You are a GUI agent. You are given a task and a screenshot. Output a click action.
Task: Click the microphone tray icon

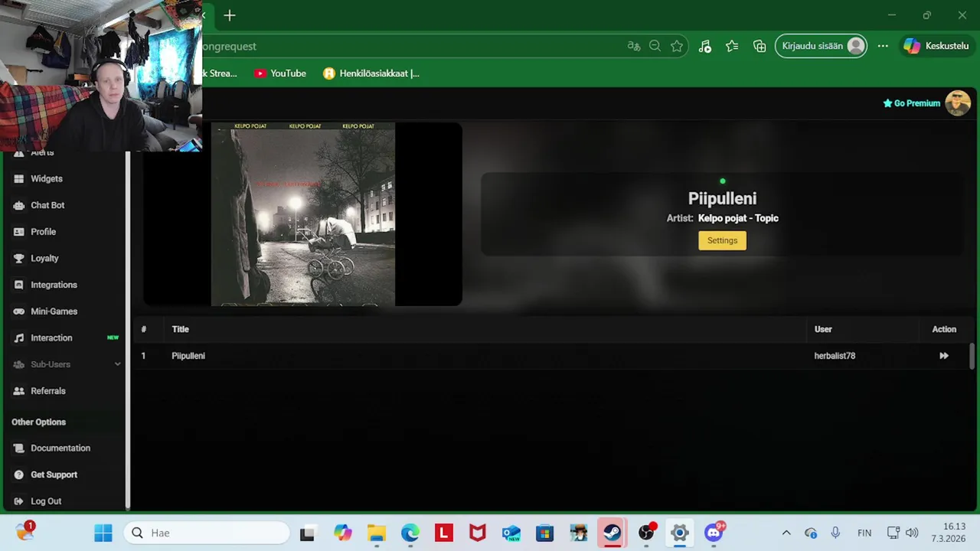[835, 533]
